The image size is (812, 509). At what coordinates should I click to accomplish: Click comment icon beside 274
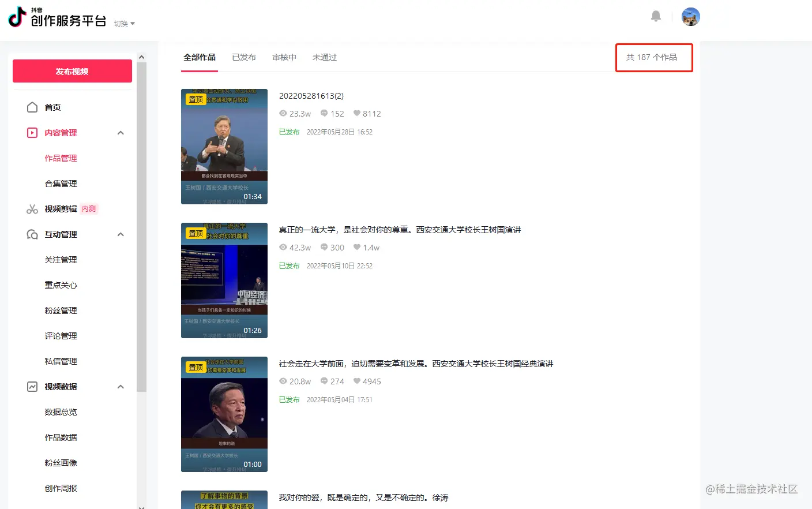(x=324, y=381)
